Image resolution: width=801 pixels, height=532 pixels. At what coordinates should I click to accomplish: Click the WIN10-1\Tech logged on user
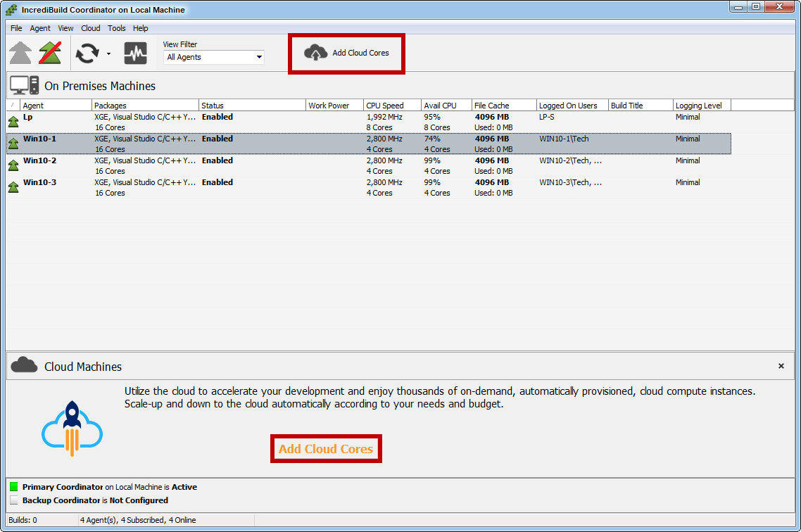click(x=564, y=139)
